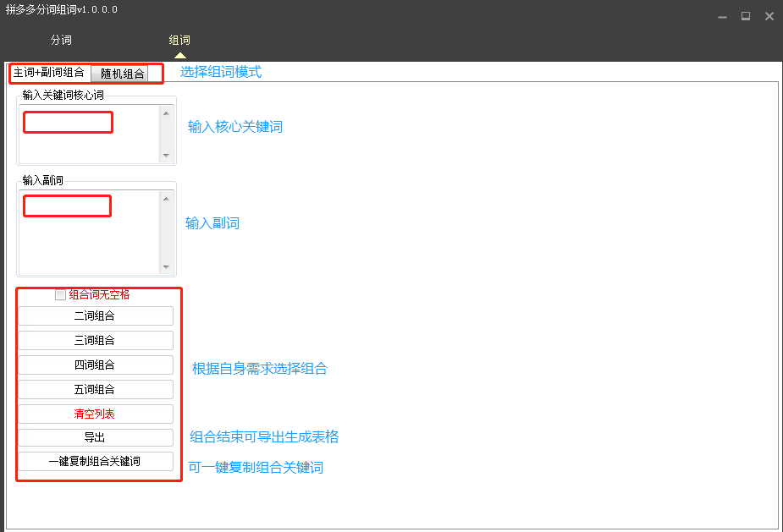
Task: Click the down scroll arrow of the keyword box
Action: point(167,156)
